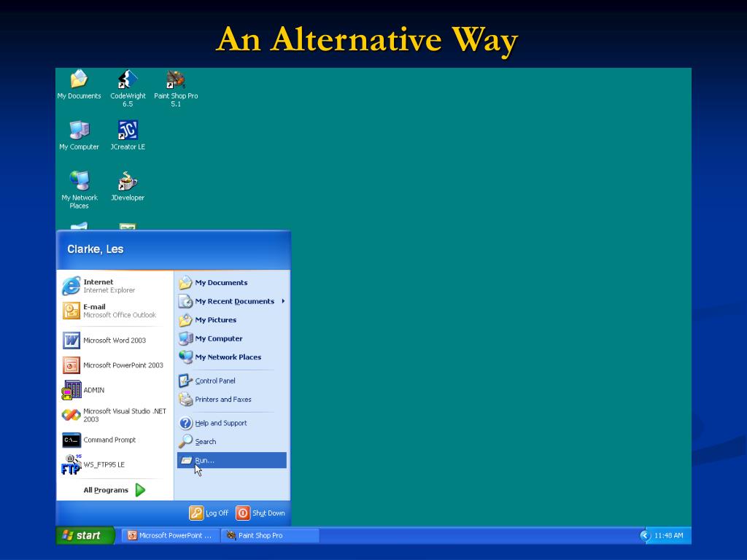Click My Pictures label text
Image resolution: width=747 pixels, height=560 pixels.
click(216, 320)
